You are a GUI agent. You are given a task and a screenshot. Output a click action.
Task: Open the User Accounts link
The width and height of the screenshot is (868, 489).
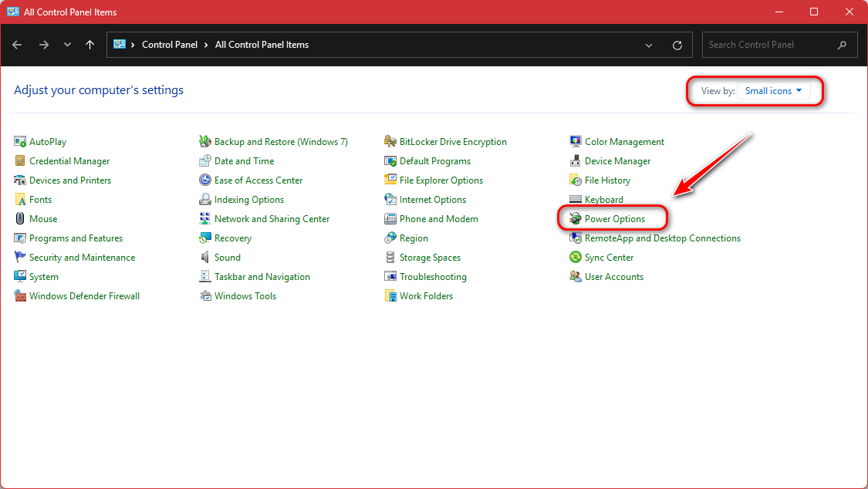coord(613,277)
